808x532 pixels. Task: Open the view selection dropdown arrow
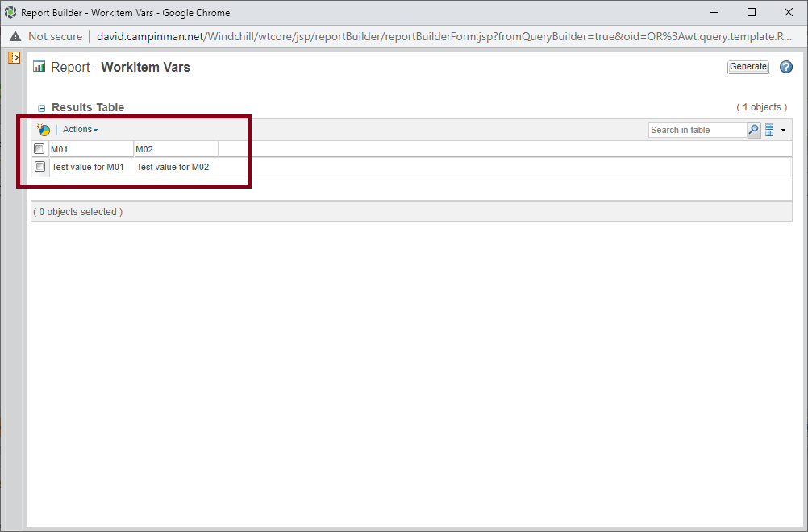783,129
